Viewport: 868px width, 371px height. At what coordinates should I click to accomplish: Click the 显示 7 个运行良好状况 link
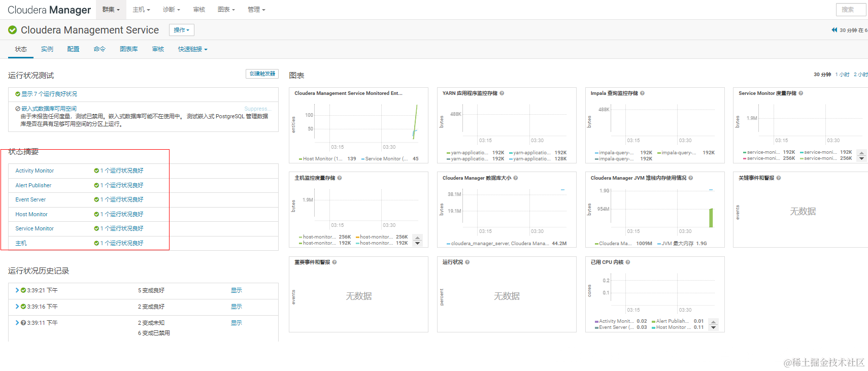pyautogui.click(x=49, y=94)
